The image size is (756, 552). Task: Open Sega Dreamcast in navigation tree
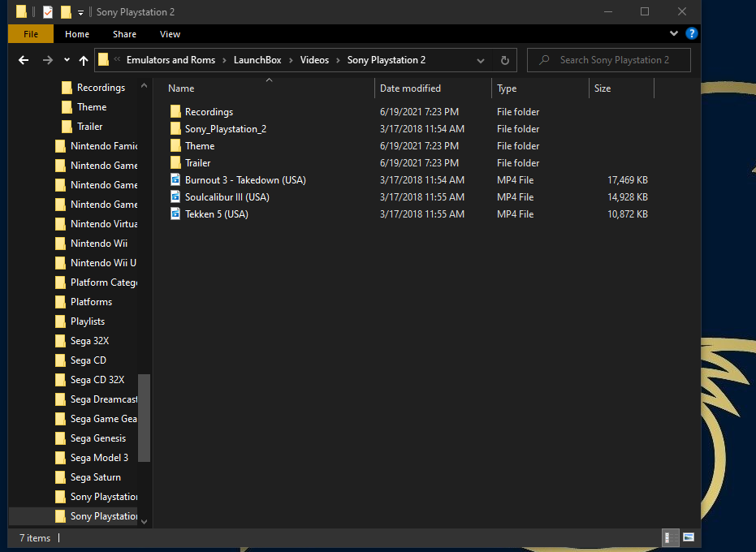click(x=104, y=399)
